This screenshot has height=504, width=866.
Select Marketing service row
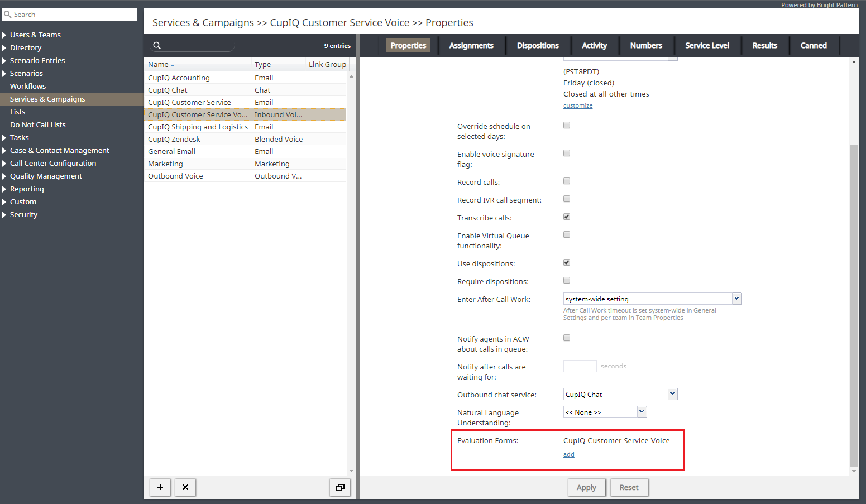(245, 164)
